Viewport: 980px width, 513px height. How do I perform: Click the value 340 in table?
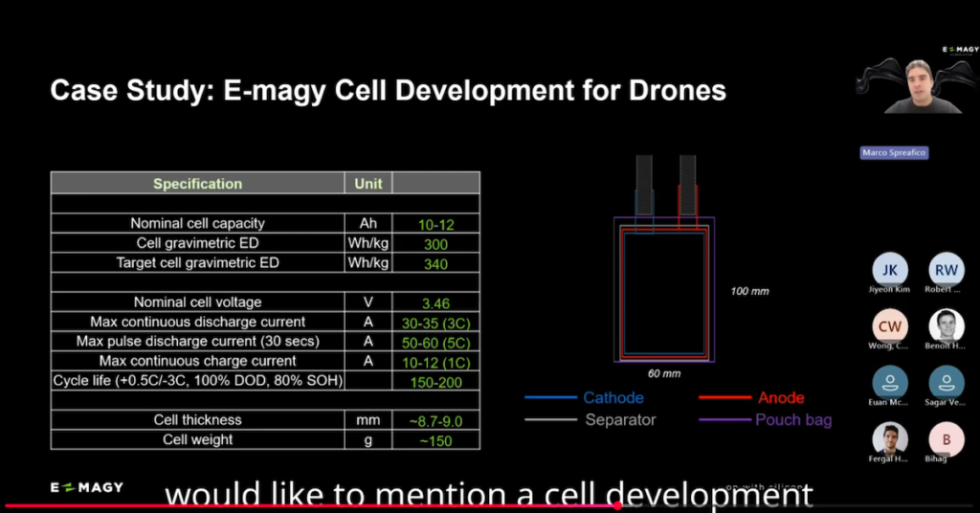point(435,264)
